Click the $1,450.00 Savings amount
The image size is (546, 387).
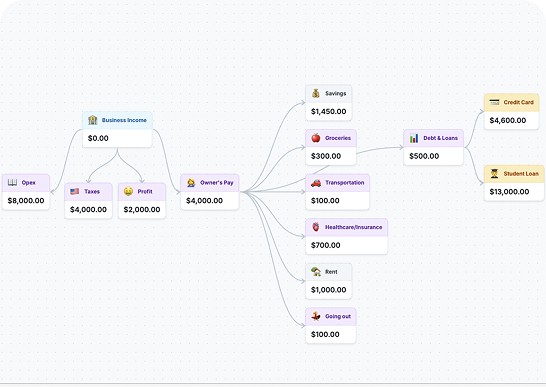(x=329, y=111)
